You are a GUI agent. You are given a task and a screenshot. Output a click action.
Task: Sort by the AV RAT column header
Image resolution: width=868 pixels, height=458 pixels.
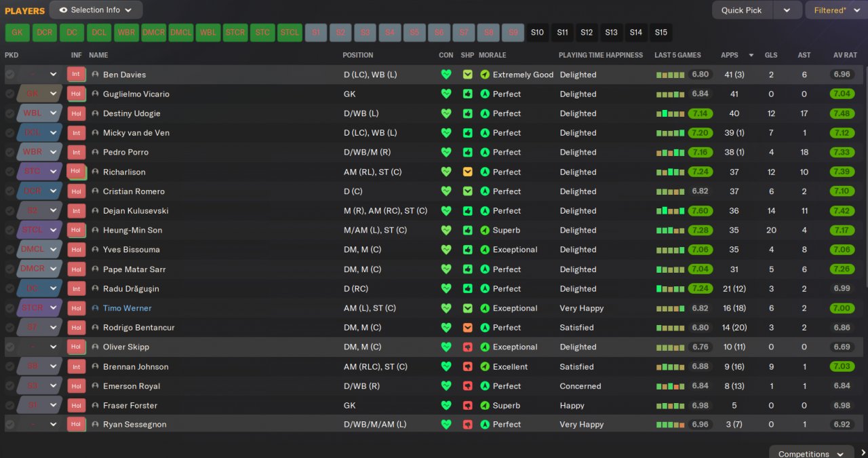tap(845, 55)
